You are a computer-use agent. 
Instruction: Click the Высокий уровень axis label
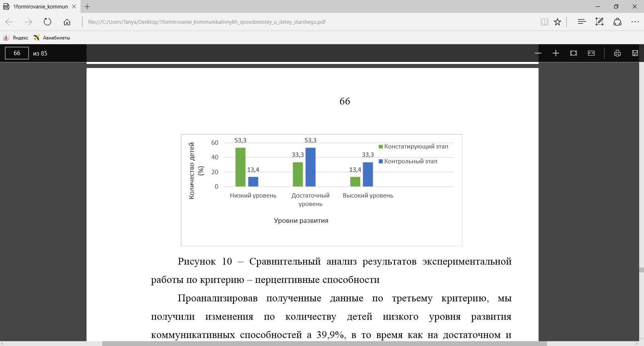click(368, 196)
